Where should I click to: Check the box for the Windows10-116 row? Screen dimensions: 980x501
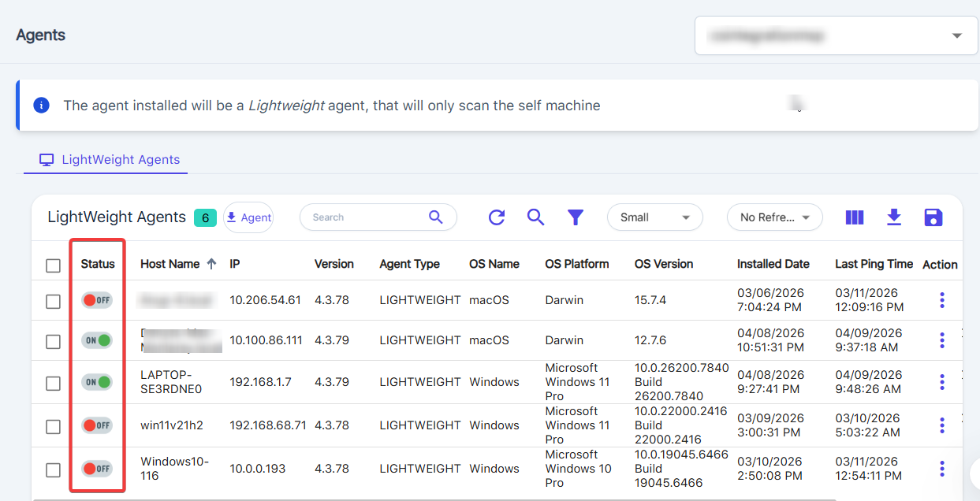pyautogui.click(x=53, y=470)
